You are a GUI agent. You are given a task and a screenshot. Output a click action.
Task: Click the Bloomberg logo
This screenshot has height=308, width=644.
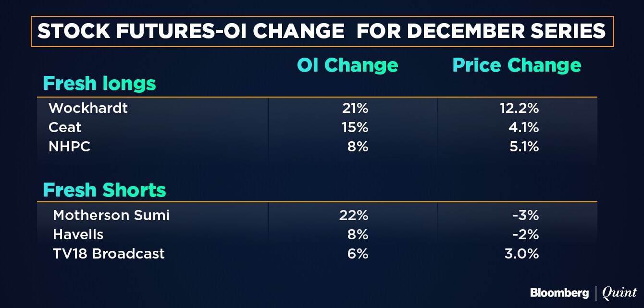pyautogui.click(x=560, y=293)
